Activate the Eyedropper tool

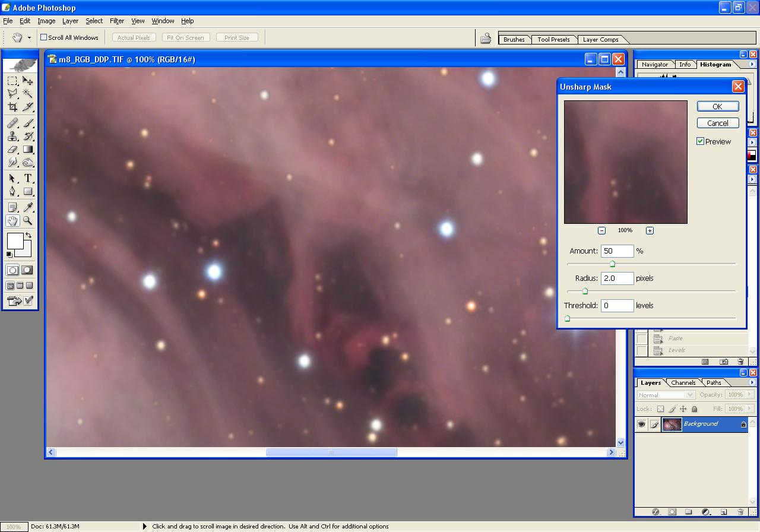28,207
